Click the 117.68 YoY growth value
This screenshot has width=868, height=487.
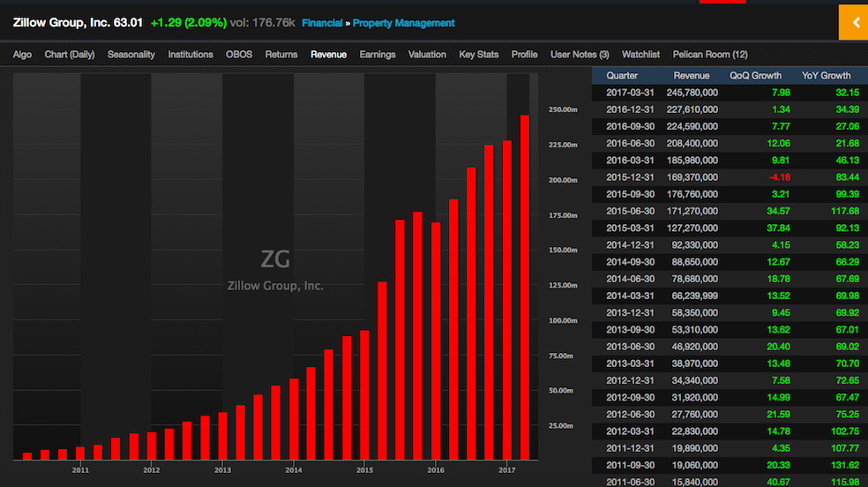coord(845,211)
